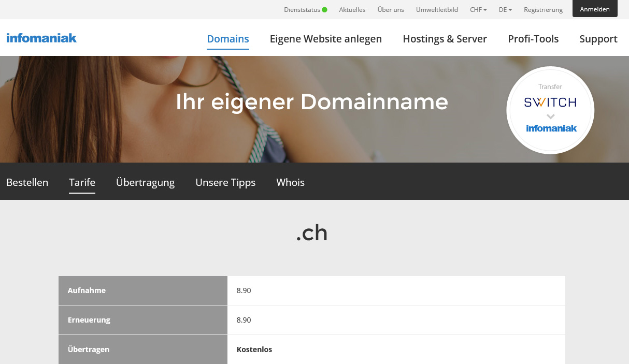Go to the Übertragung tab
Screen dimensions: 629x364
point(145,182)
